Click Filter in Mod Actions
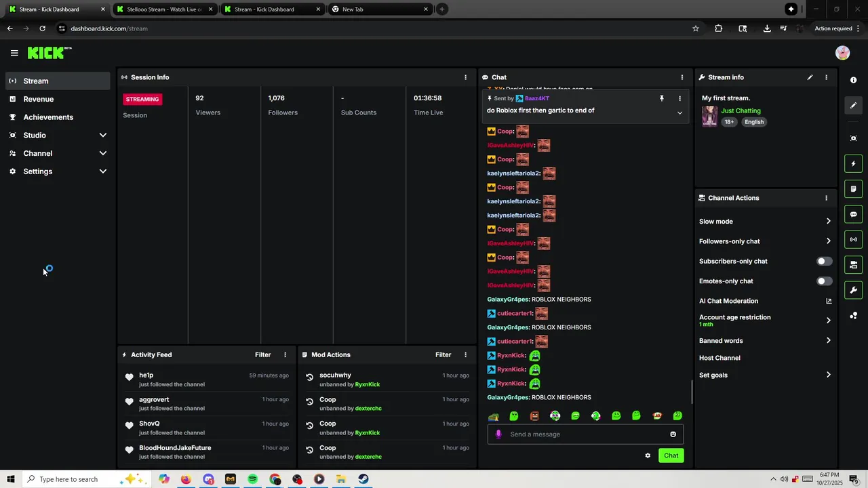 pyautogui.click(x=443, y=354)
